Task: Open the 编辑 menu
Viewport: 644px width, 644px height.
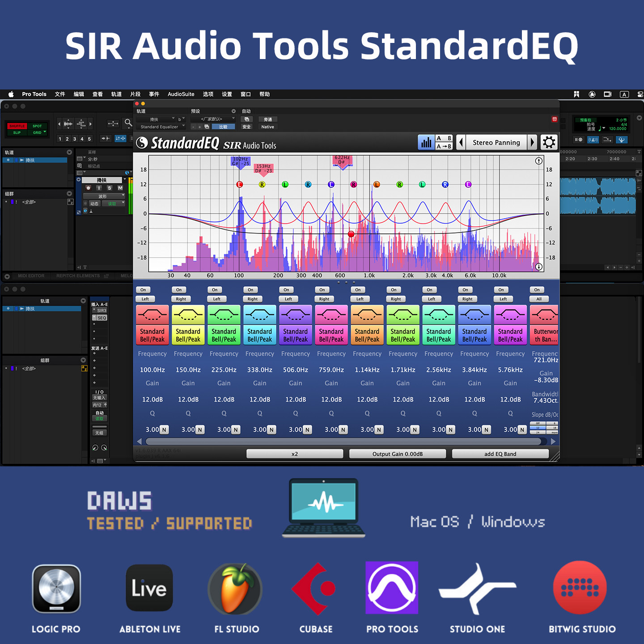Action: tap(79, 94)
